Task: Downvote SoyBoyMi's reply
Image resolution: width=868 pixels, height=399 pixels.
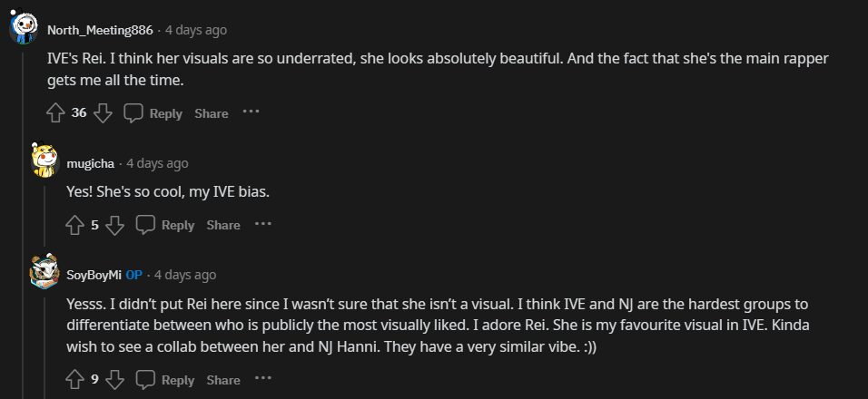Action: pyautogui.click(x=114, y=380)
